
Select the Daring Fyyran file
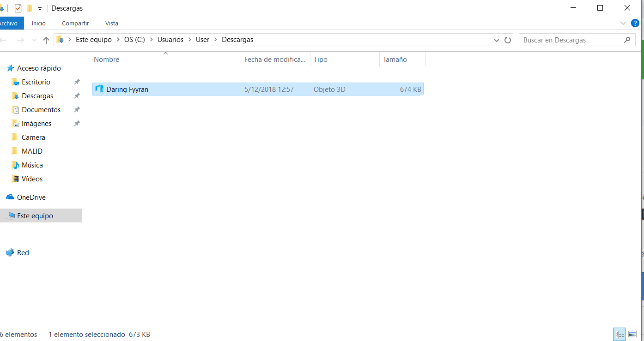[x=258, y=89]
